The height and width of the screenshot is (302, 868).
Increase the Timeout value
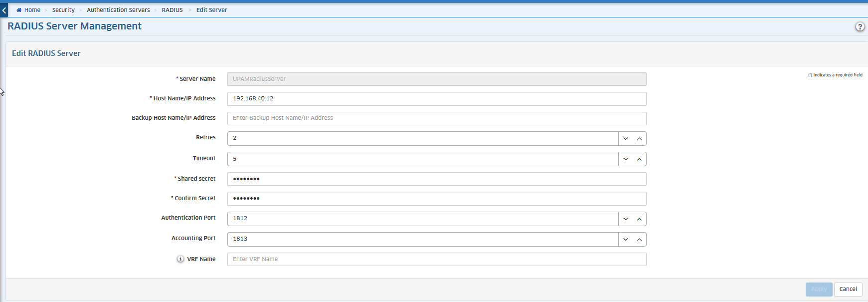(x=639, y=159)
